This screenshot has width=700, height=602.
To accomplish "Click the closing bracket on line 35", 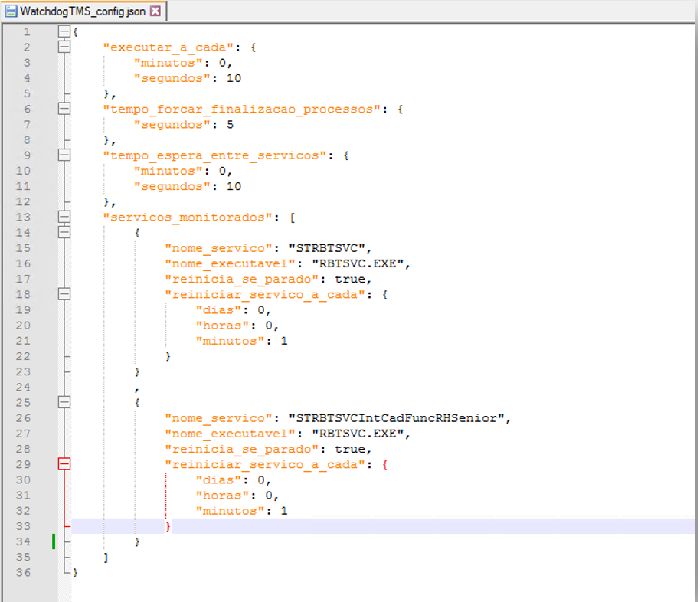I will coord(106,558).
